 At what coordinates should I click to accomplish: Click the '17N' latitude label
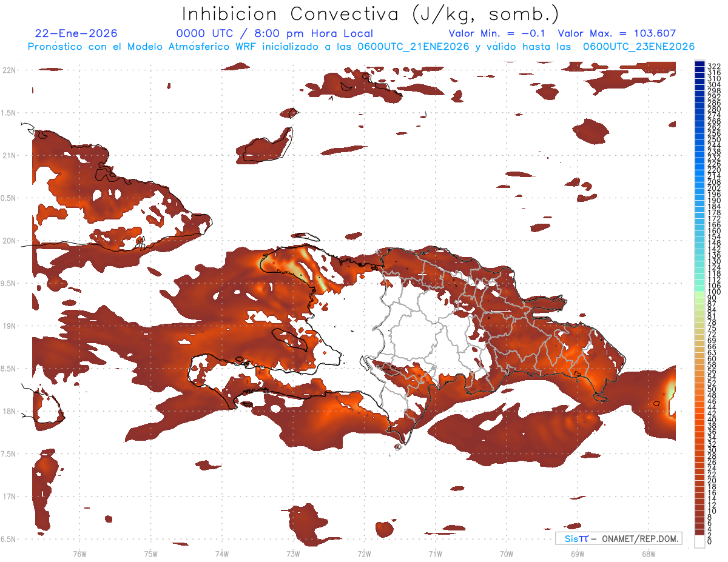(x=8, y=497)
